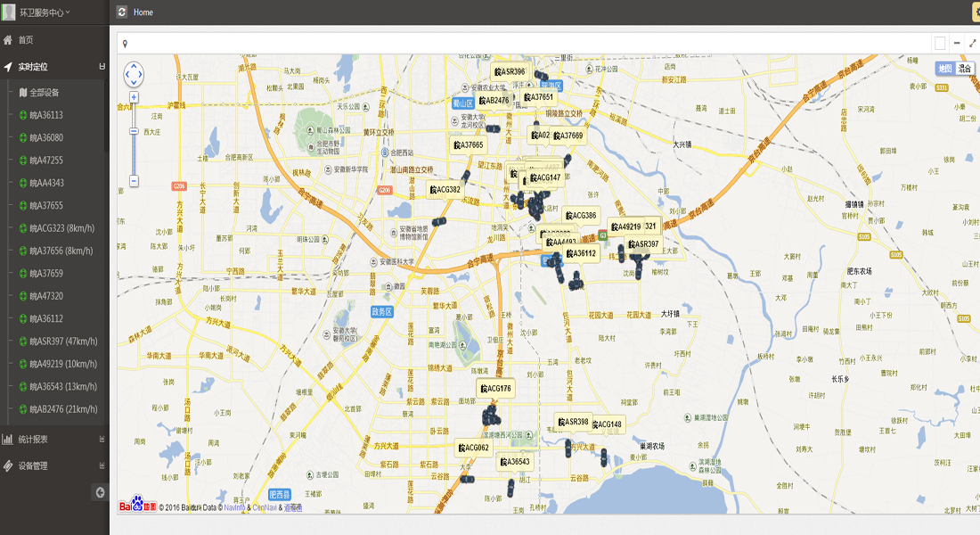Click map marker label 皖ACG386
The width and height of the screenshot is (980, 535).
pyautogui.click(x=581, y=215)
